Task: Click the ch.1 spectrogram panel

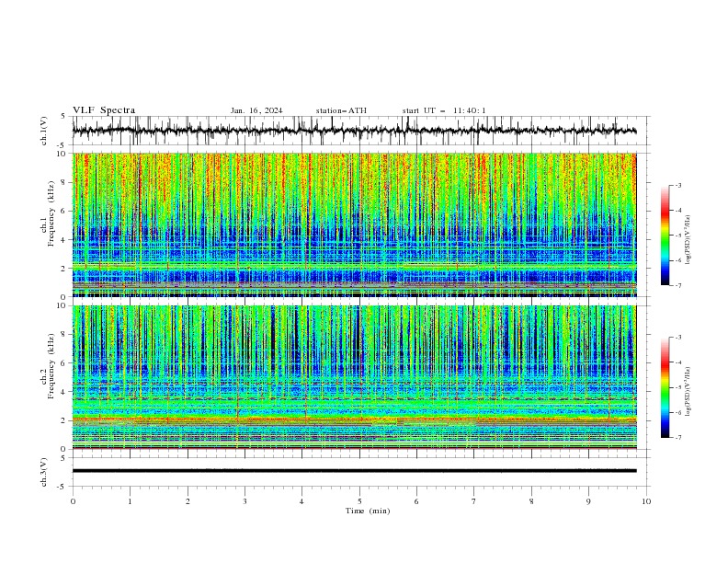Action: pyautogui.click(x=354, y=224)
